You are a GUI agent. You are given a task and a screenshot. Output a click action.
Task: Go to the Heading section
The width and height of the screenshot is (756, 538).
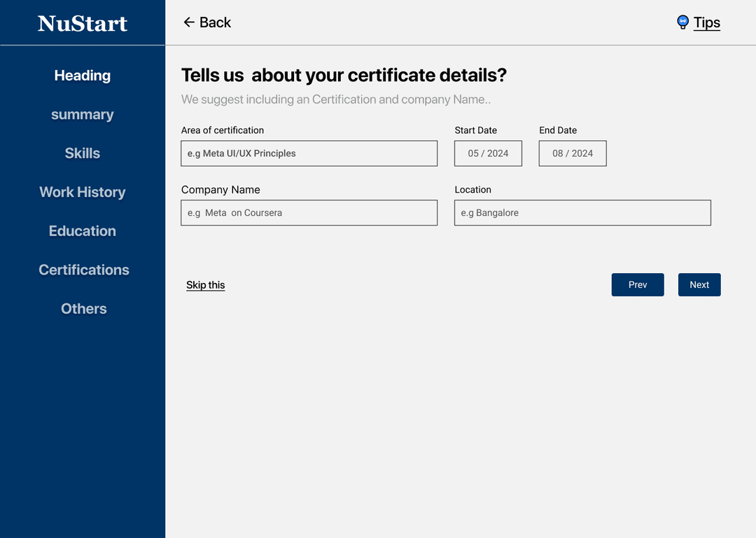83,75
